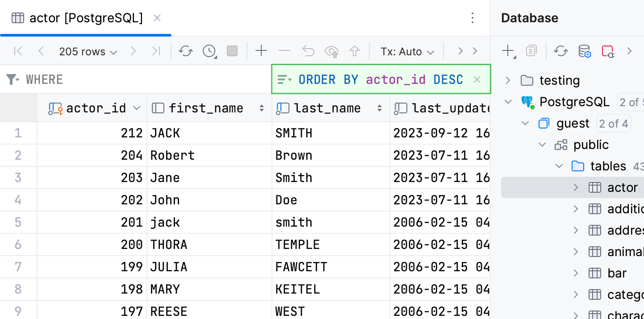Toggle sorting on the last_name column
This screenshot has width=644, height=319.
click(379, 108)
